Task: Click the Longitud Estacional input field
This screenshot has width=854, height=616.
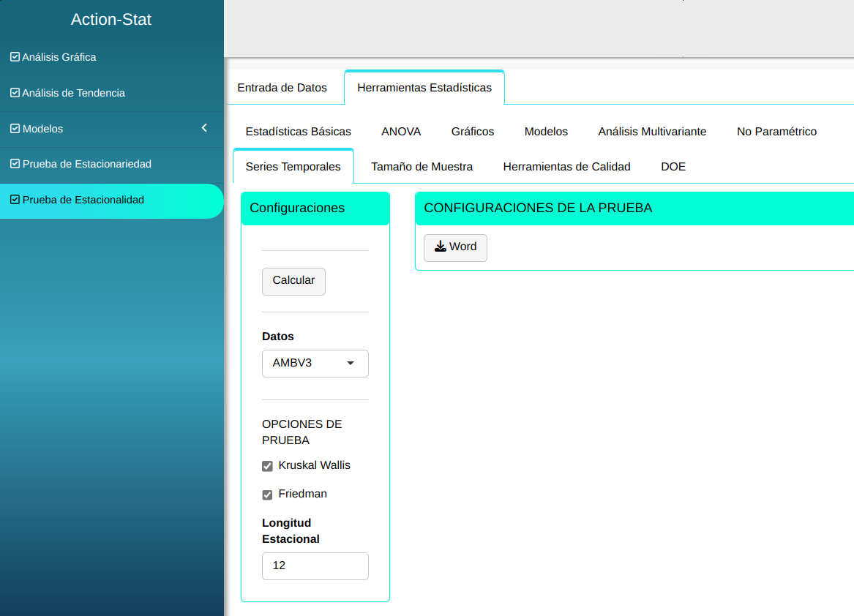Action: click(315, 566)
